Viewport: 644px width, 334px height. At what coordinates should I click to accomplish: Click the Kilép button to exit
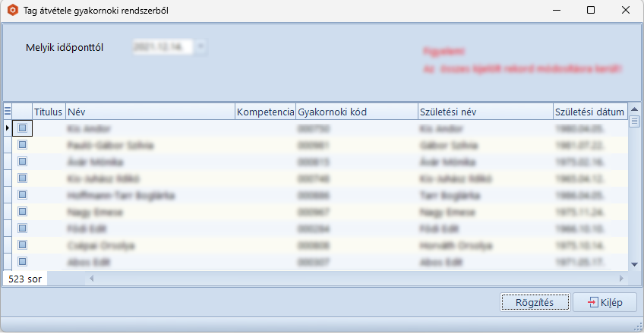pos(605,302)
